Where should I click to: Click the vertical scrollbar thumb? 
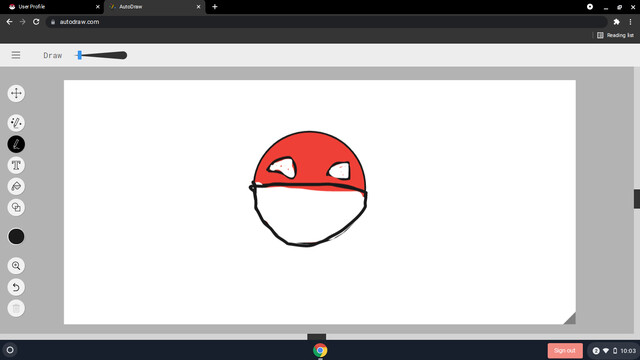(x=637, y=199)
